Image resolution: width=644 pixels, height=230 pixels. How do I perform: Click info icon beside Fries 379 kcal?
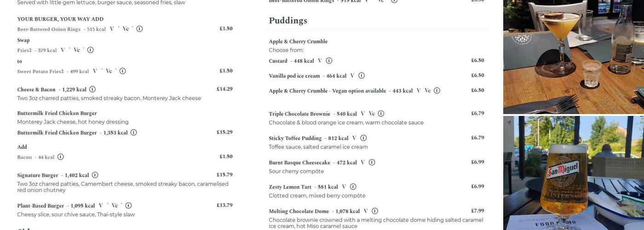[x=90, y=50]
